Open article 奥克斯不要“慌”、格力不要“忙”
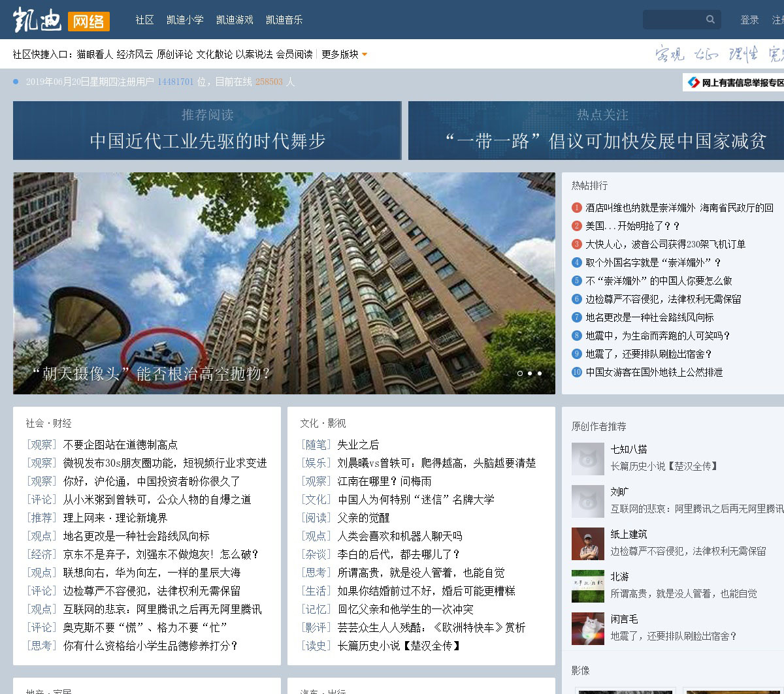Viewport: 784px width, 694px height. click(x=145, y=627)
